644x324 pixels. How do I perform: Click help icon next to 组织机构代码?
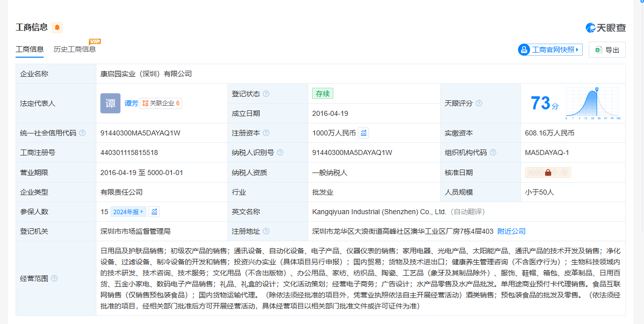click(x=493, y=152)
